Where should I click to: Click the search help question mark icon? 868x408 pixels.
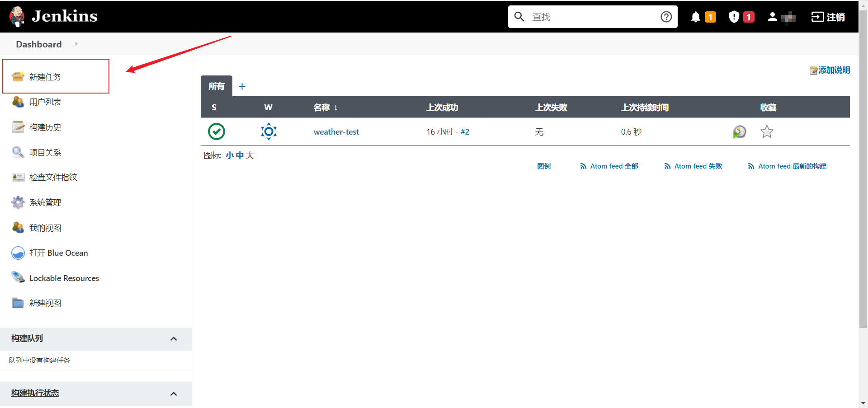[x=666, y=17]
